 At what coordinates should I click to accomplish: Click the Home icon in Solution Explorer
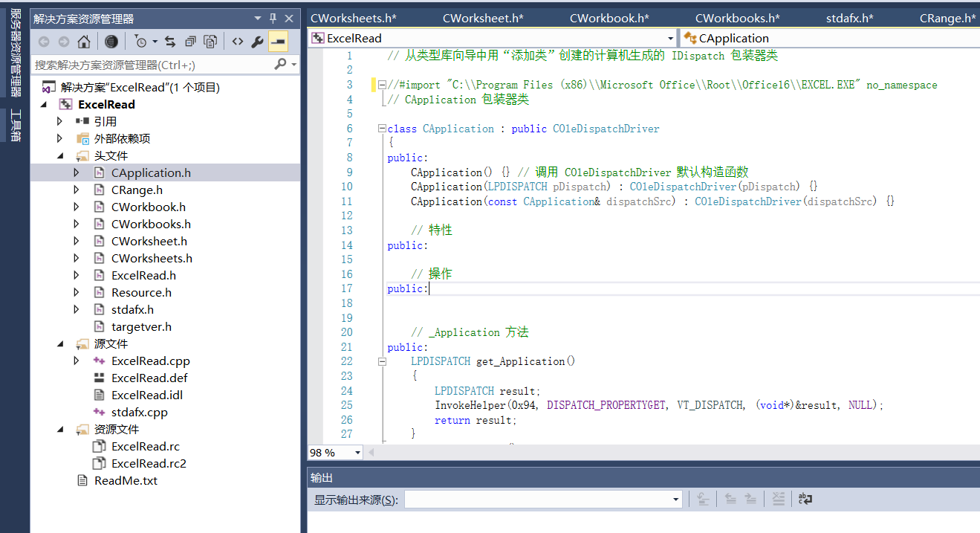(84, 42)
